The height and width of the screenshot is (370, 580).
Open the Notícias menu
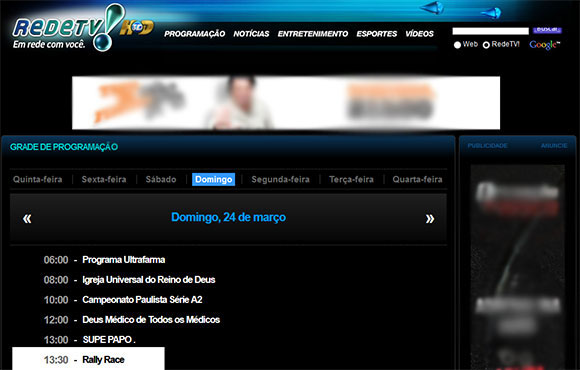(251, 34)
